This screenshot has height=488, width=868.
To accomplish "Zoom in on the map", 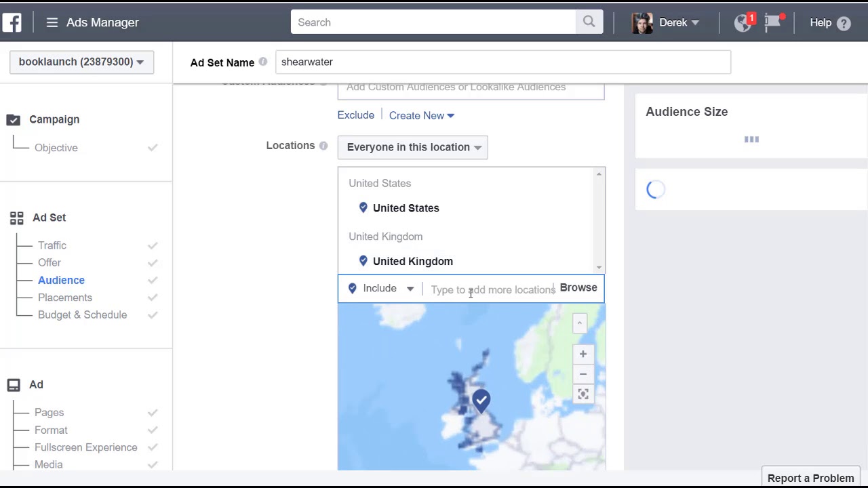I will [583, 354].
